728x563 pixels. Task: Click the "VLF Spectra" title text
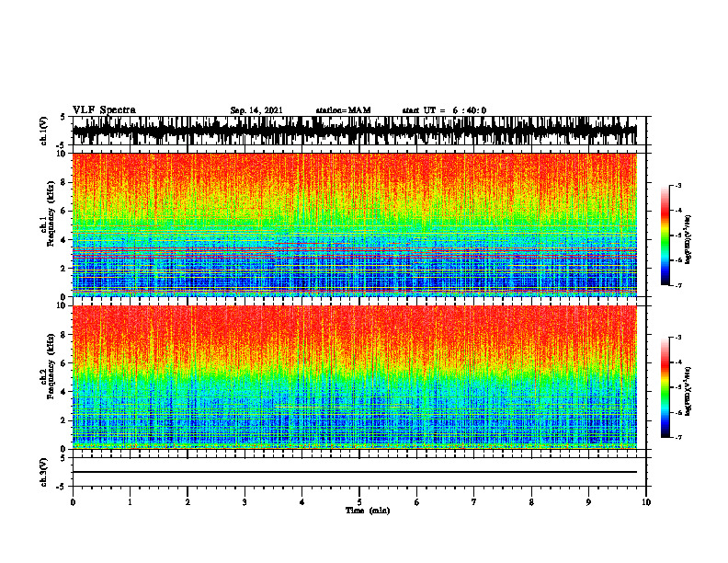[x=104, y=110]
